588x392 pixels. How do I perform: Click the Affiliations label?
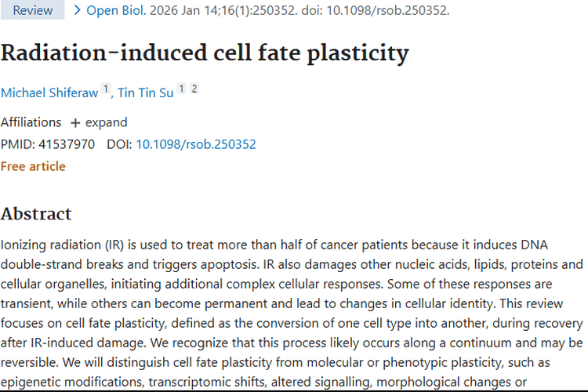point(31,122)
